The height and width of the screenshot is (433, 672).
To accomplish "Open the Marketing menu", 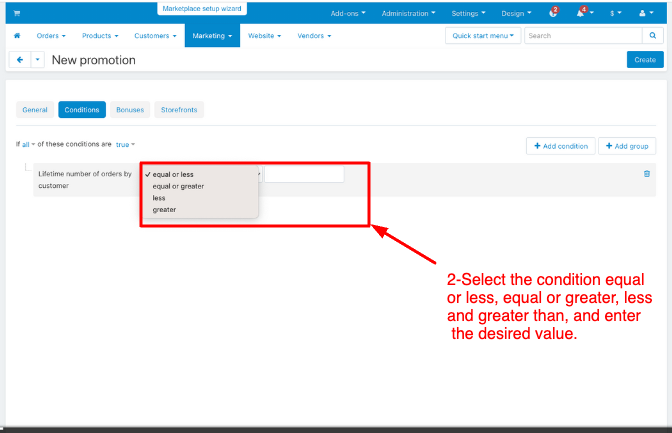I will point(212,36).
